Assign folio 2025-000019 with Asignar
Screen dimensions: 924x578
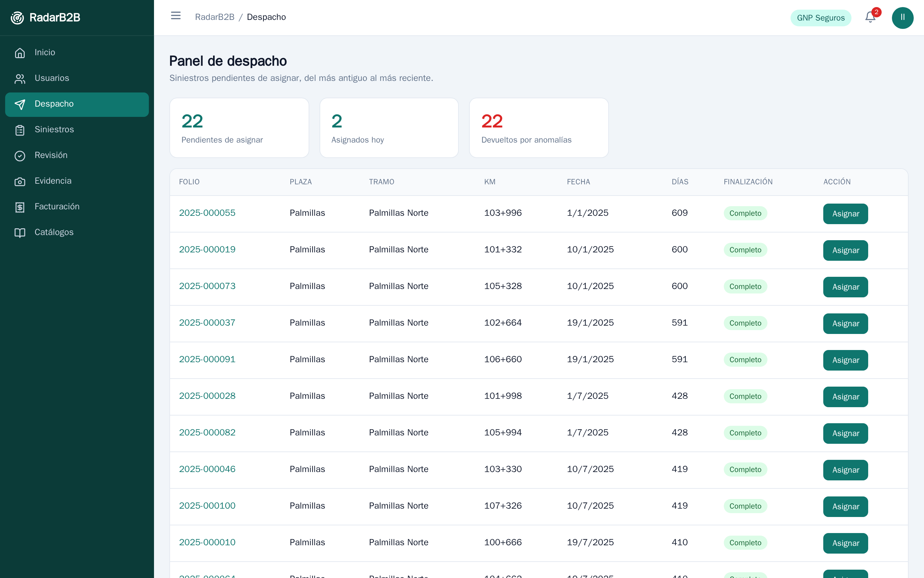click(x=845, y=250)
